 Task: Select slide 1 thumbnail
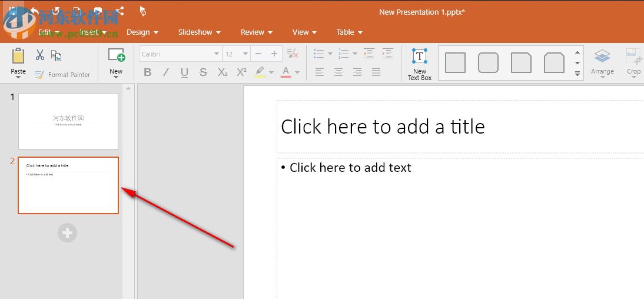point(68,121)
